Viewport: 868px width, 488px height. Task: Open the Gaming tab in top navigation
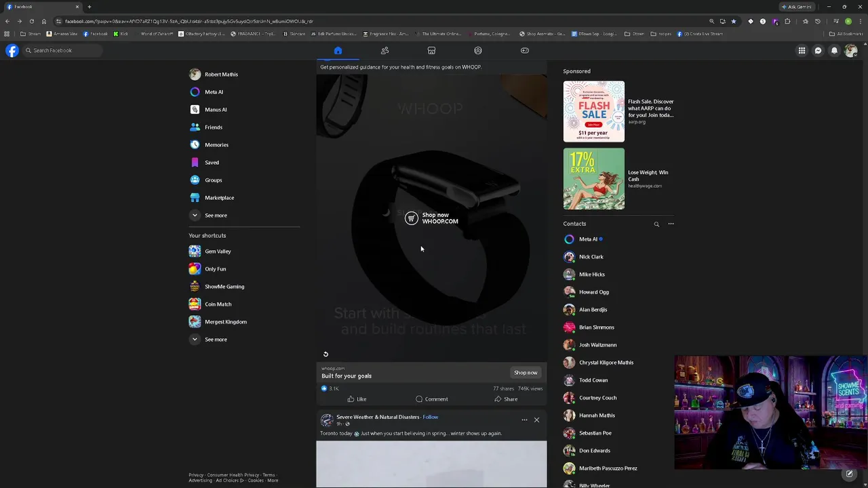525,50
